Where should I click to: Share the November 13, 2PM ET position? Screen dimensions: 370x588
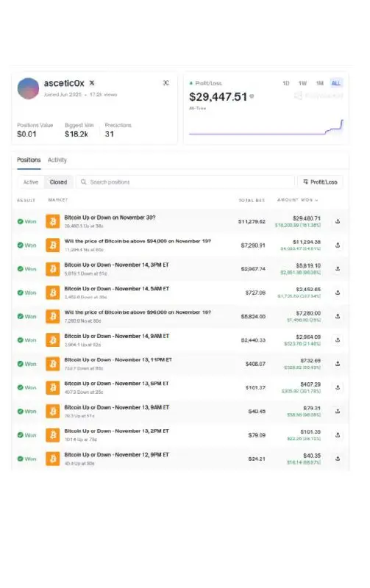[338, 434]
